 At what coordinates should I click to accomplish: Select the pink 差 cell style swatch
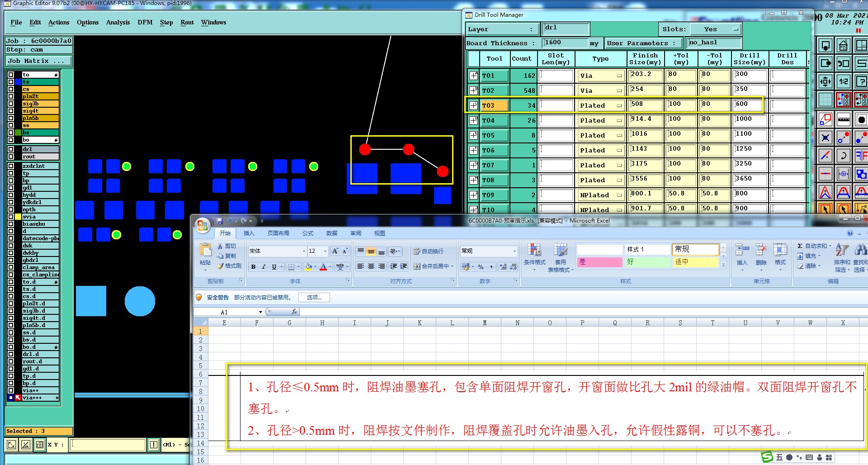click(x=599, y=262)
